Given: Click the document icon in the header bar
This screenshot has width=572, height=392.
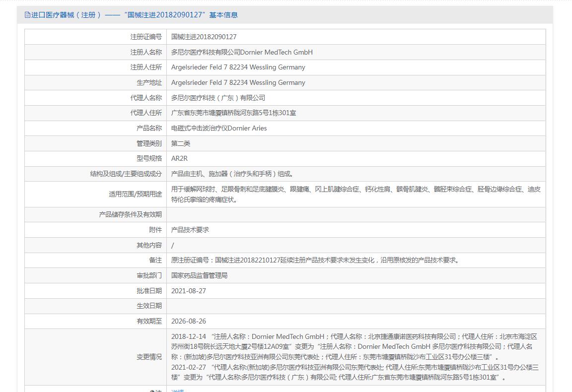Looking at the screenshot, I should coord(27,15).
